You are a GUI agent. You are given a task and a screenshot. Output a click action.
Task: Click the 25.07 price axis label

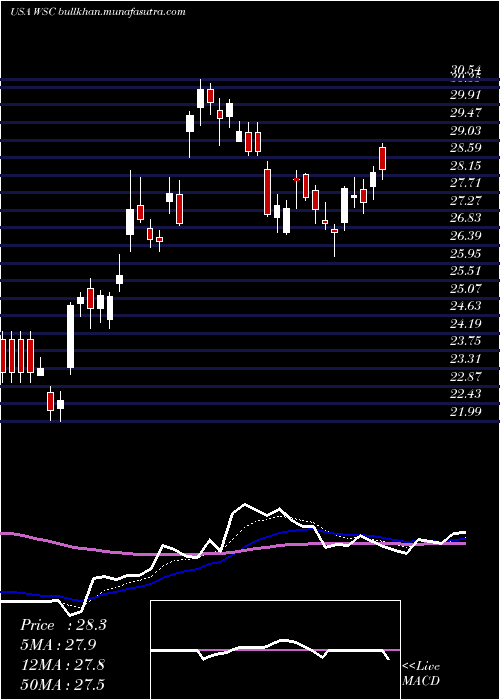pos(465,288)
